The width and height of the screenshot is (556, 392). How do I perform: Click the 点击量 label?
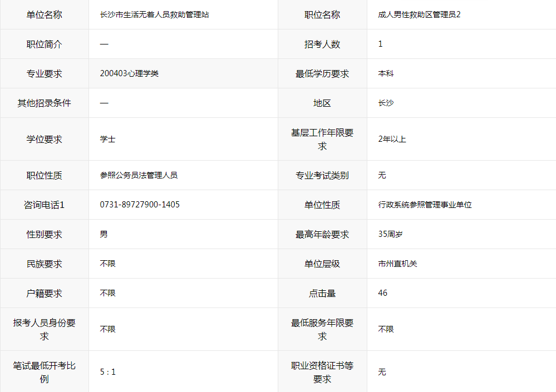pyautogui.click(x=322, y=293)
